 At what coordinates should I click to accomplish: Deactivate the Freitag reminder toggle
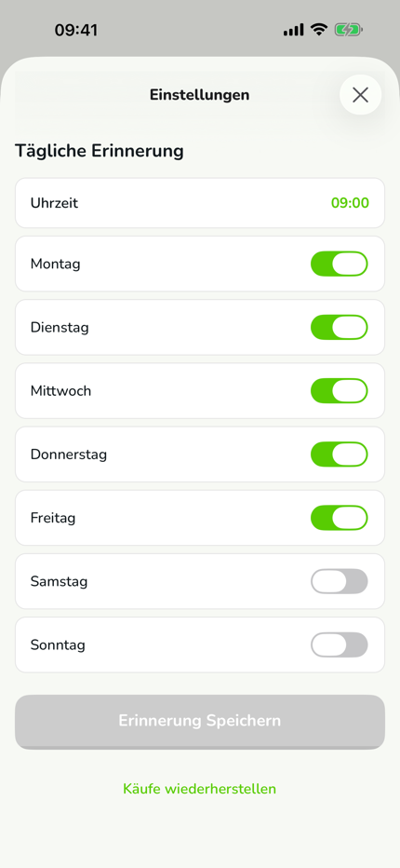340,518
